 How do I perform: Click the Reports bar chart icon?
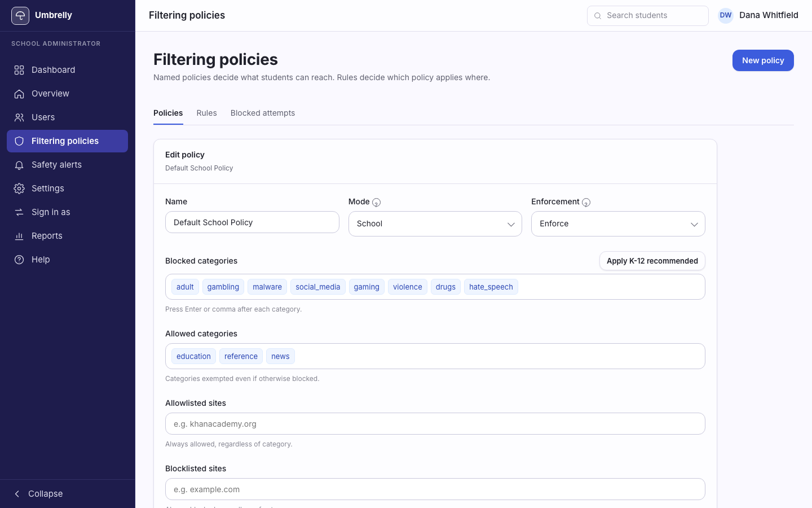(x=19, y=236)
